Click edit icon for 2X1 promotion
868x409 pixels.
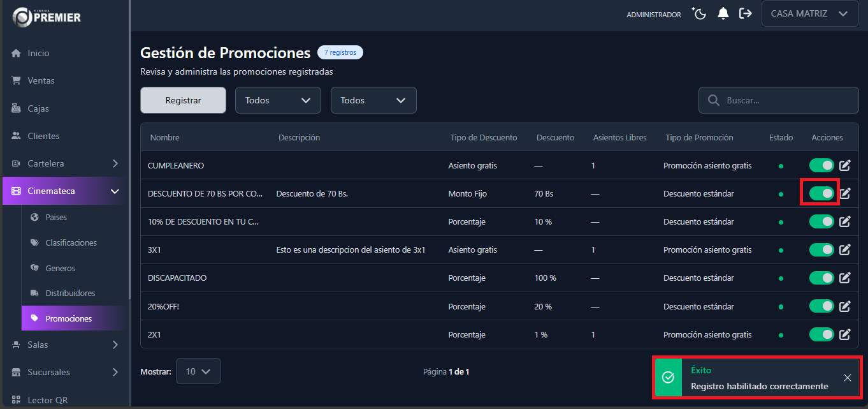(845, 334)
